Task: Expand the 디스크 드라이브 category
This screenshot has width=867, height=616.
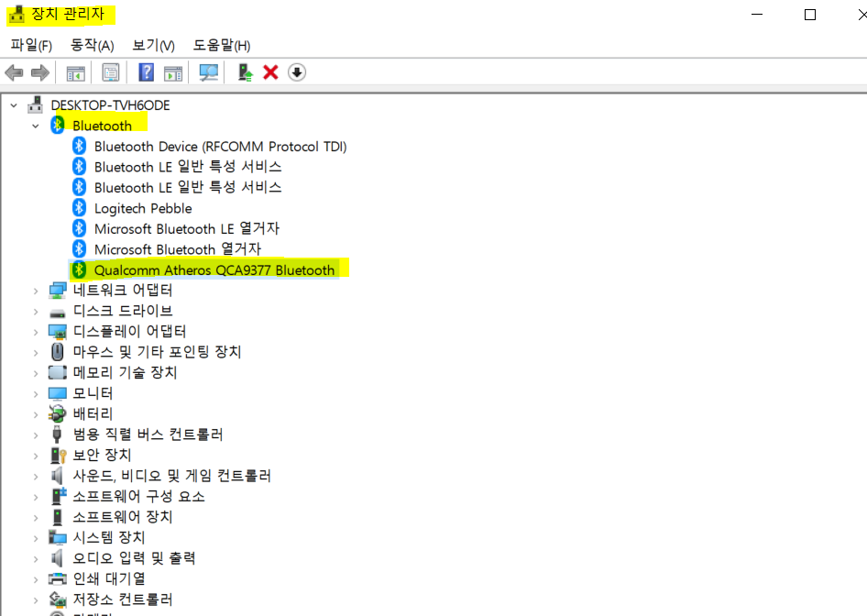Action: (36, 312)
